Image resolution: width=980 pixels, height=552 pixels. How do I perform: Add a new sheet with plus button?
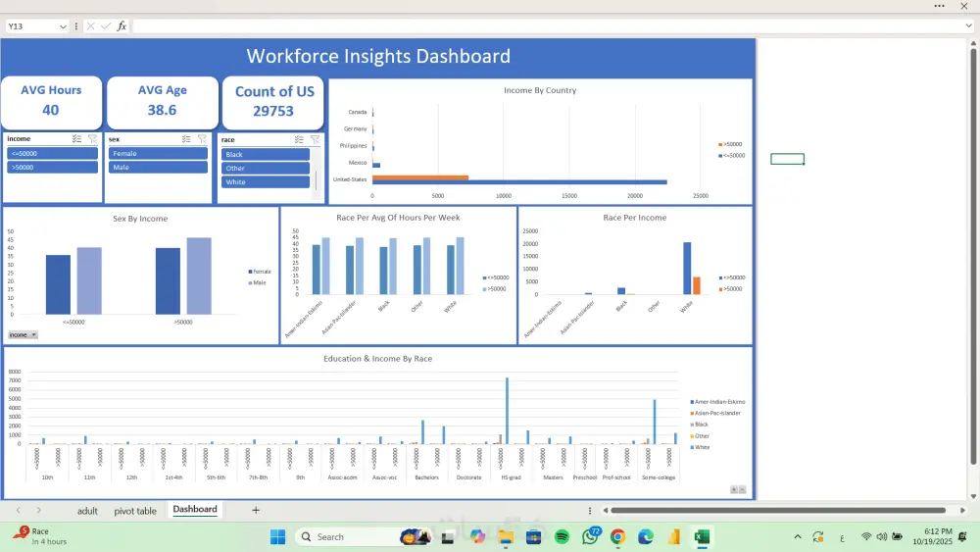[256, 510]
